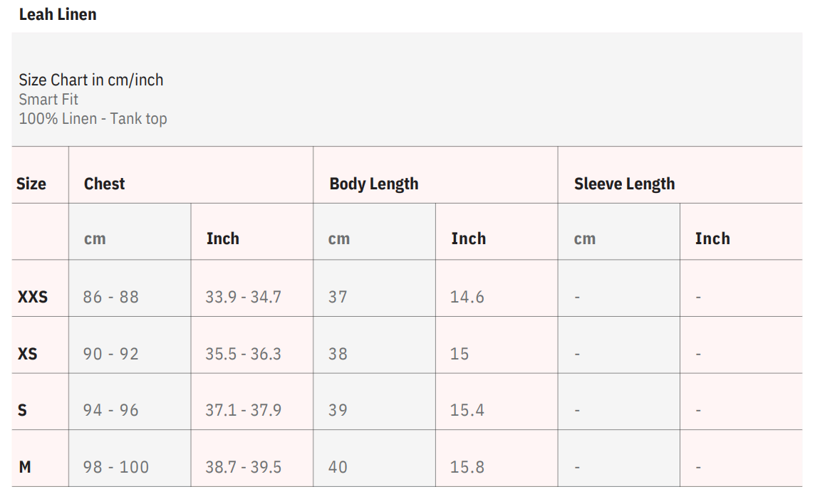Viewport: 815px width, 504px height.
Task: Select the Size column header
Action: coord(31,184)
